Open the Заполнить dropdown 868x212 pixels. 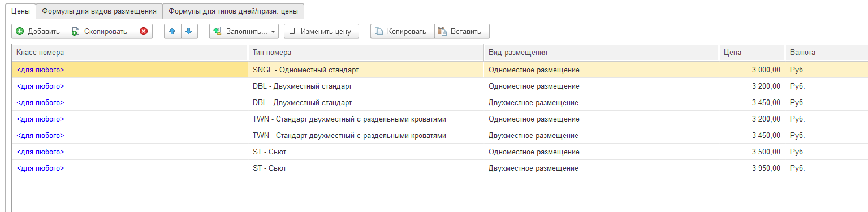(x=244, y=31)
